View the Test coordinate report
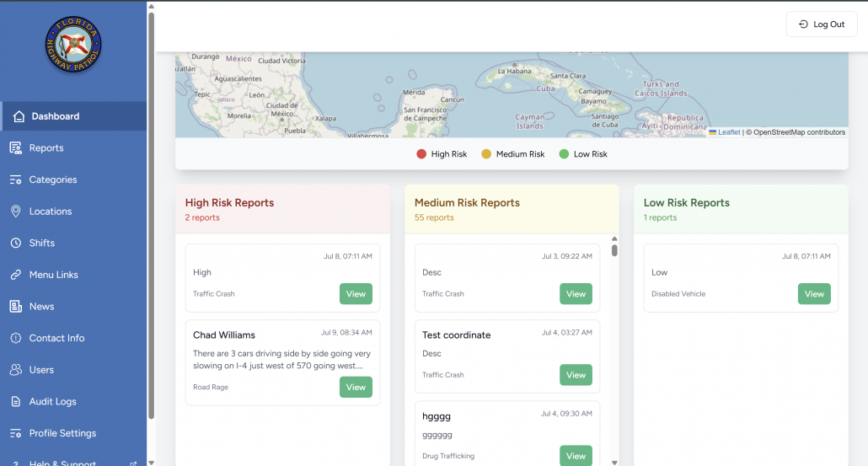This screenshot has height=466, width=868. coord(576,375)
